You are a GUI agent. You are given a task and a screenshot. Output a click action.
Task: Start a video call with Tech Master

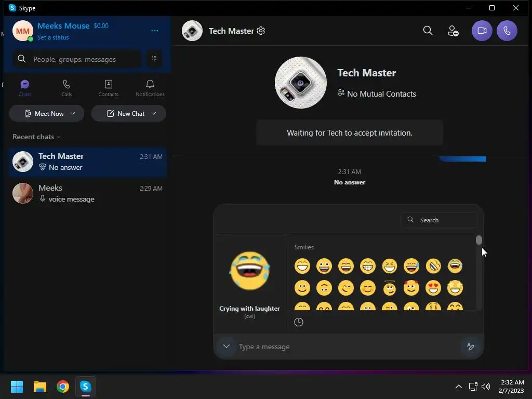(x=482, y=31)
